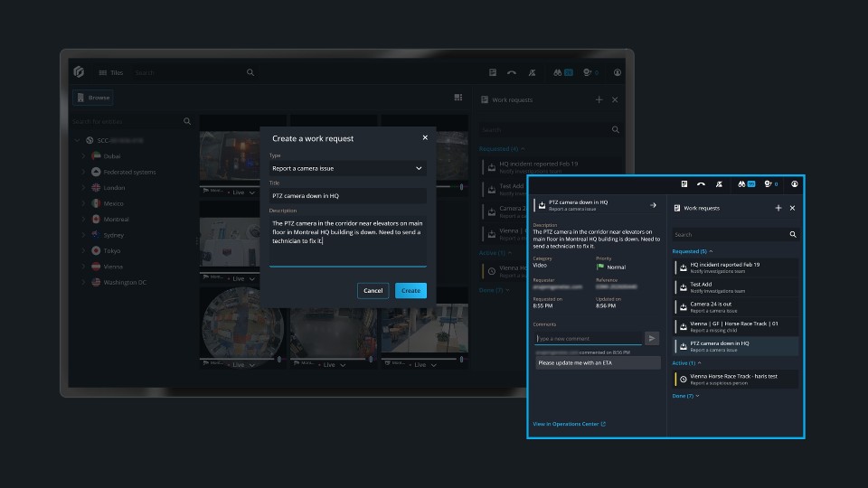Click the forward arrow on PTZ request details
Screen dimensions: 868x488
point(653,205)
